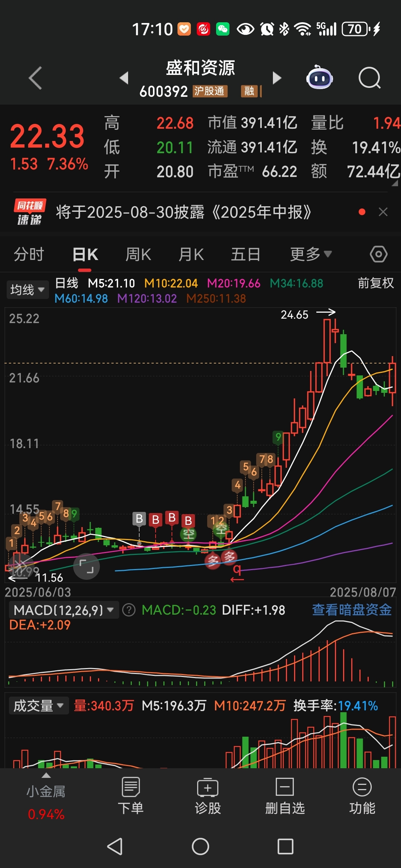The image size is (401, 868).
Task: Tap current price 22.33
Action: coord(47,136)
